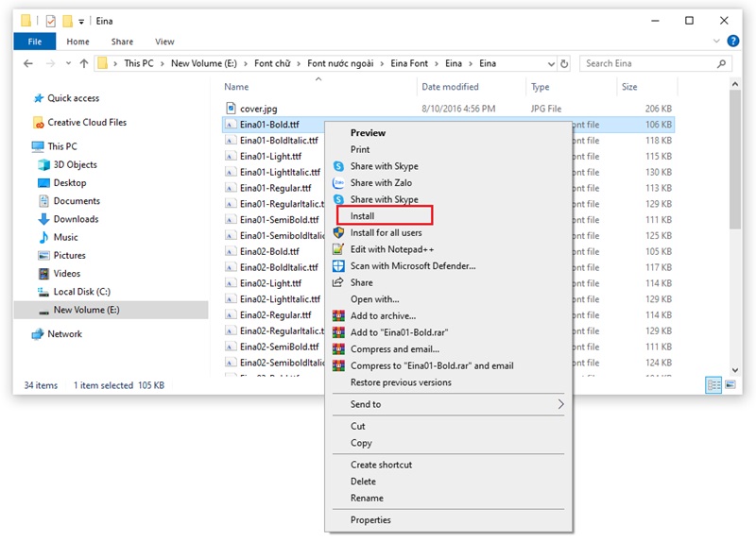
Task: Click Cut in the context menu
Action: point(358,426)
